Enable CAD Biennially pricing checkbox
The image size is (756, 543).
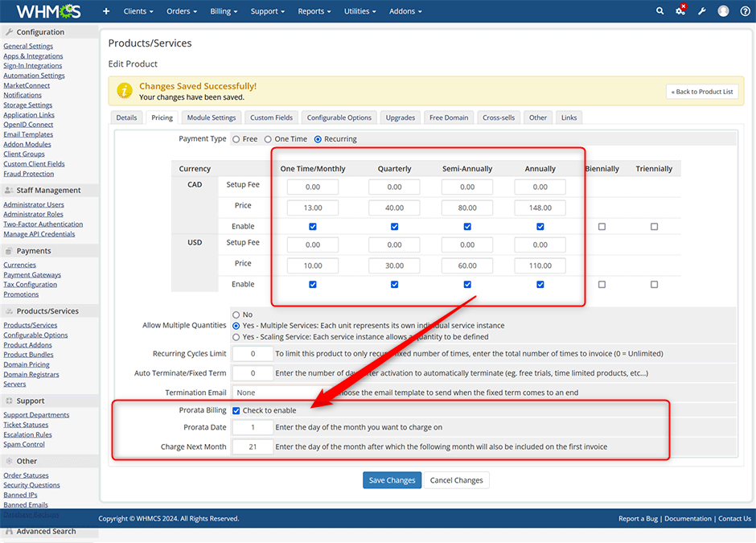[602, 227]
